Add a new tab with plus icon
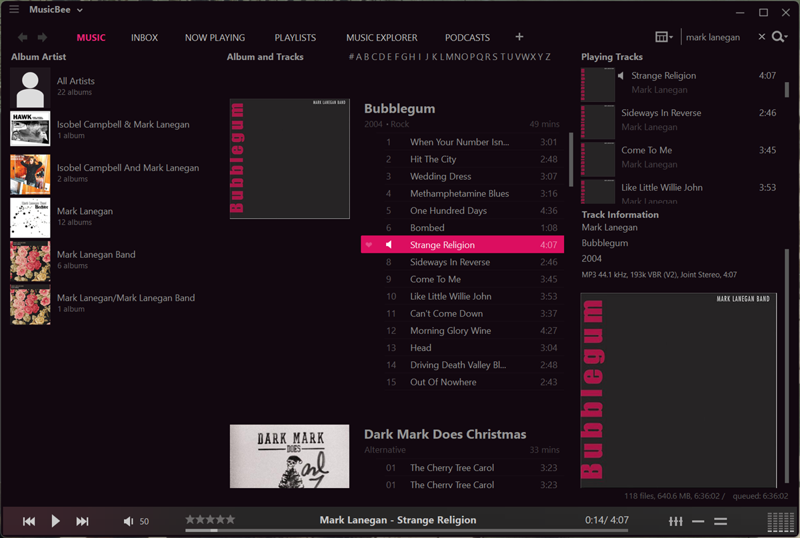This screenshot has width=800, height=538. (x=519, y=37)
